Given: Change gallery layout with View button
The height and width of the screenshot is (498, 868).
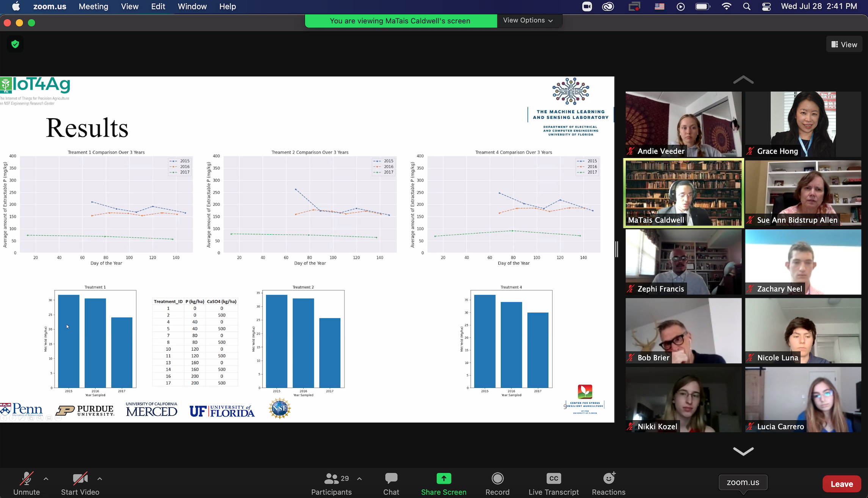Looking at the screenshot, I should coord(844,44).
